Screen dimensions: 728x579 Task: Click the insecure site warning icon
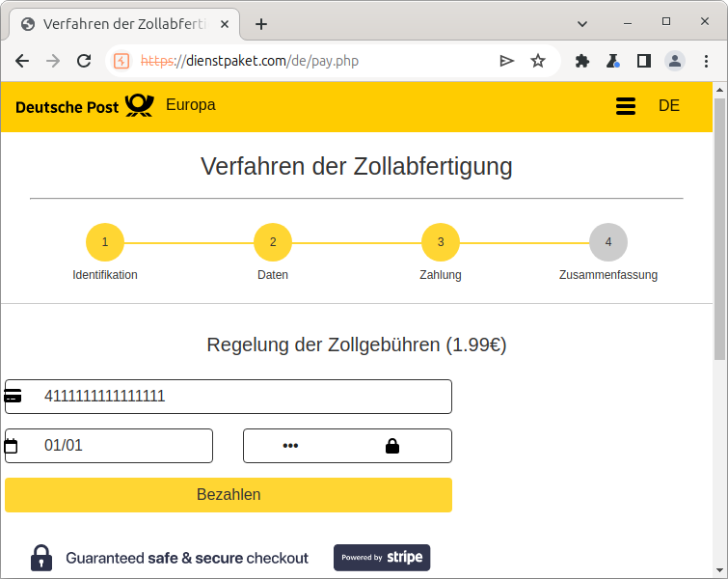(121, 61)
